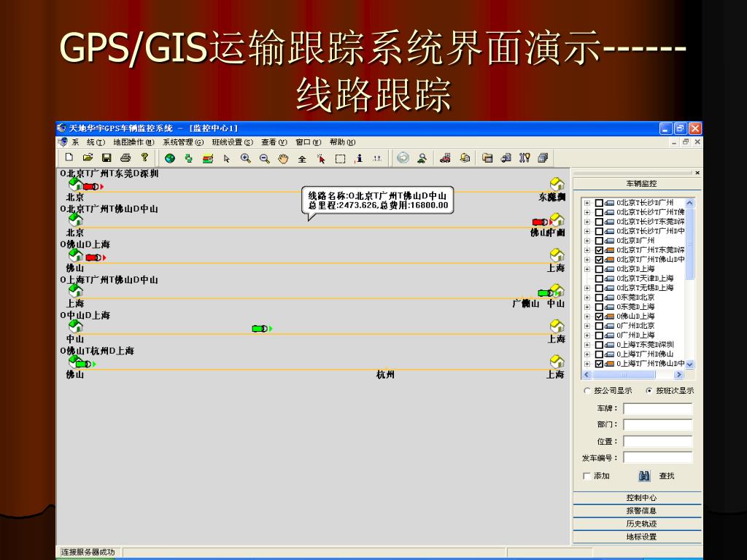This screenshot has width=747, height=560.
Task: Select the 按班次显示 radio button
Action: (649, 391)
